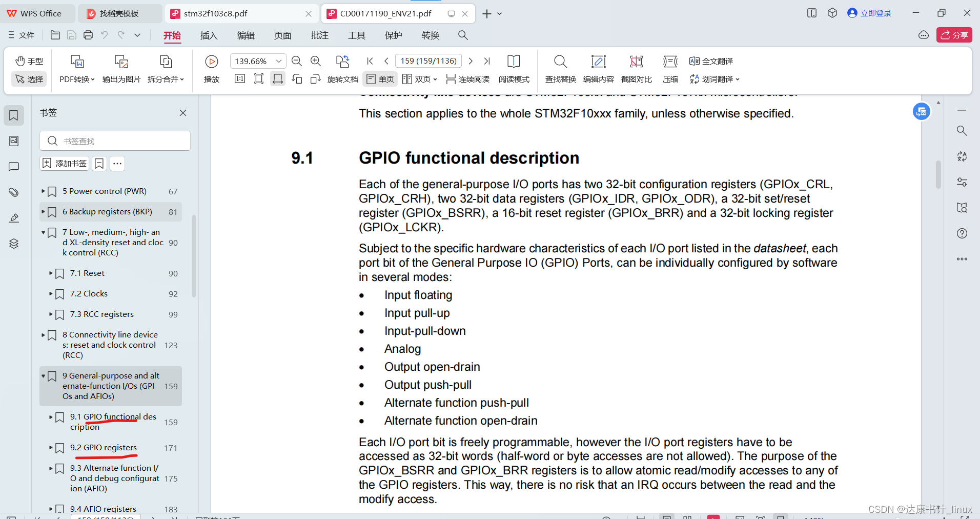980x519 pixels.
Task: Open the layers panel sidebar icon
Action: (x=14, y=244)
